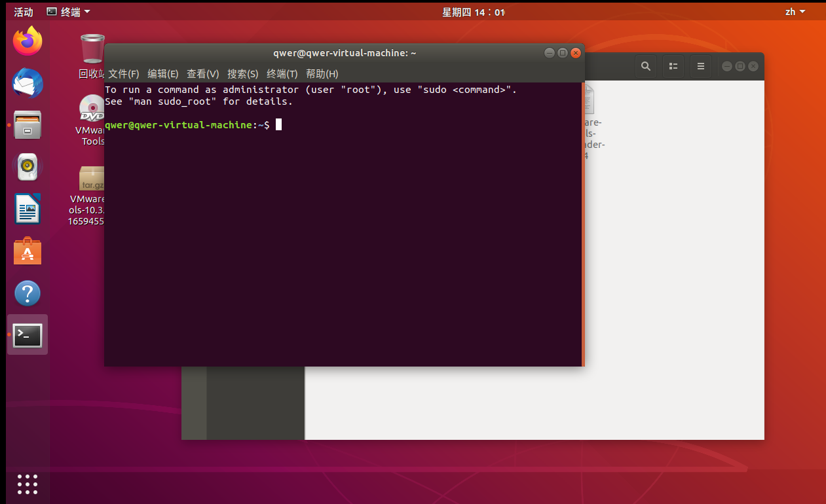Open the 查看(V) terminal menu
Screen dimensions: 826x504
pyautogui.click(x=203, y=74)
